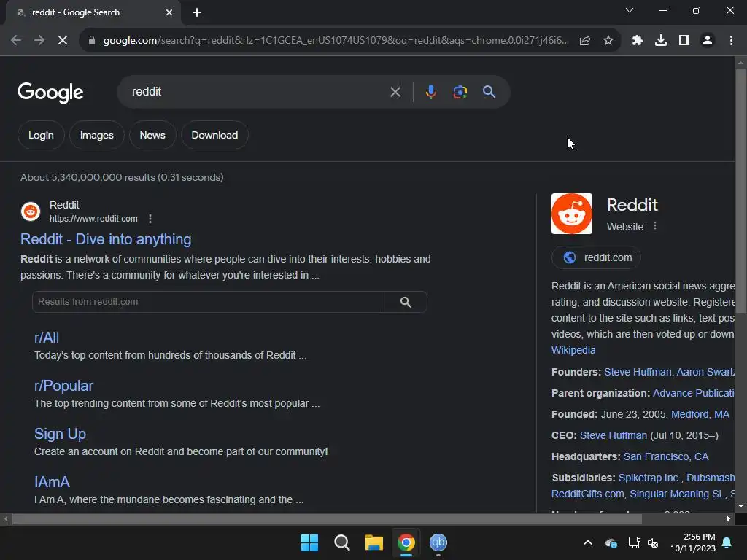Open the Steve Huffman founder link

638,372
